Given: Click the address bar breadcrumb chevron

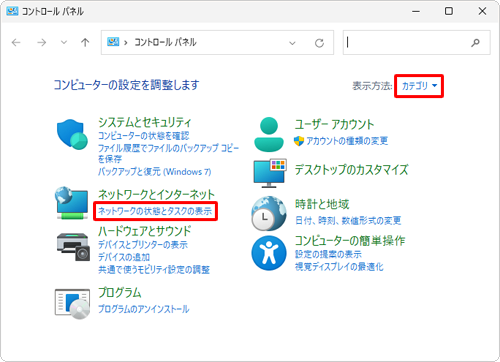Looking at the screenshot, I should (x=126, y=43).
